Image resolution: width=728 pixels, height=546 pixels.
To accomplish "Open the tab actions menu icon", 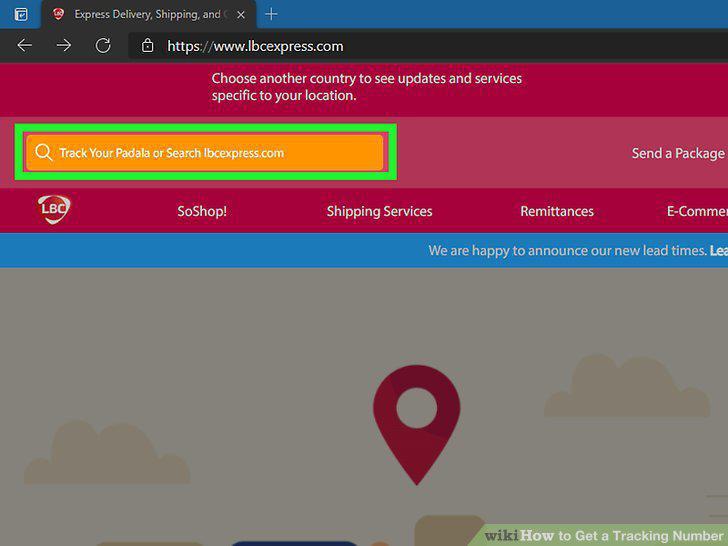I will (21, 14).
